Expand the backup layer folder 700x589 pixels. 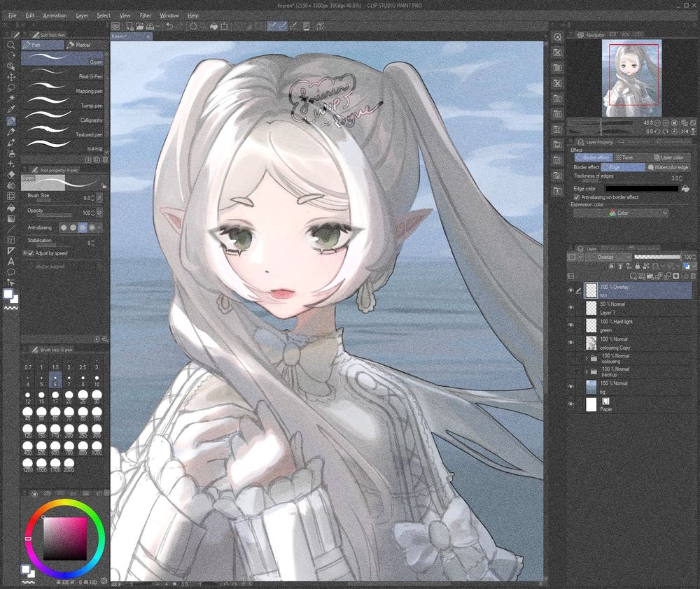point(586,371)
